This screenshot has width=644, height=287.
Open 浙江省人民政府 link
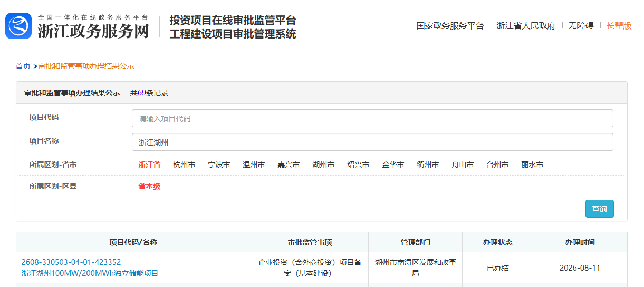pyautogui.click(x=526, y=26)
